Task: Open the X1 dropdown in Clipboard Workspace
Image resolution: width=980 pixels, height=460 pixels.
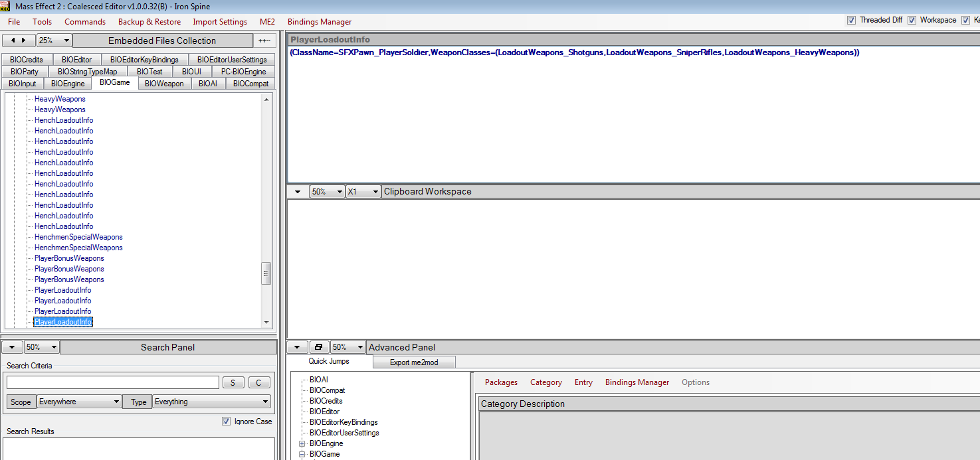Action: pyautogui.click(x=363, y=191)
